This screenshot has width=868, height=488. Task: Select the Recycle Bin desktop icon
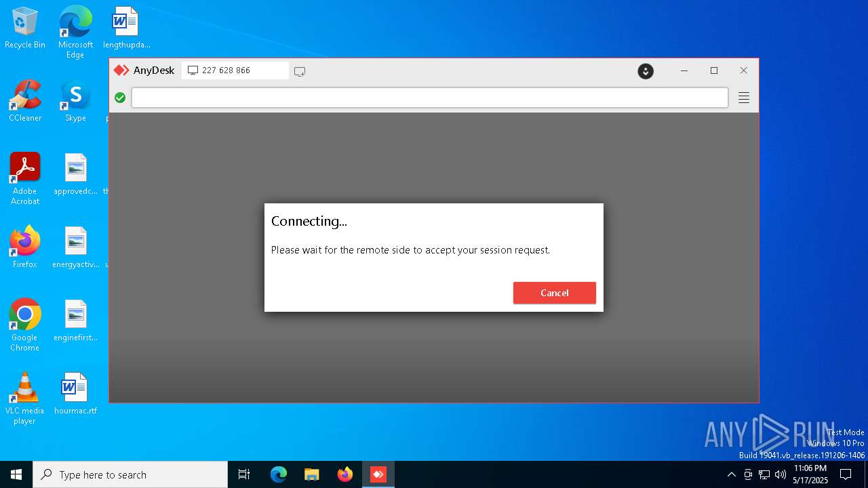coord(25,28)
